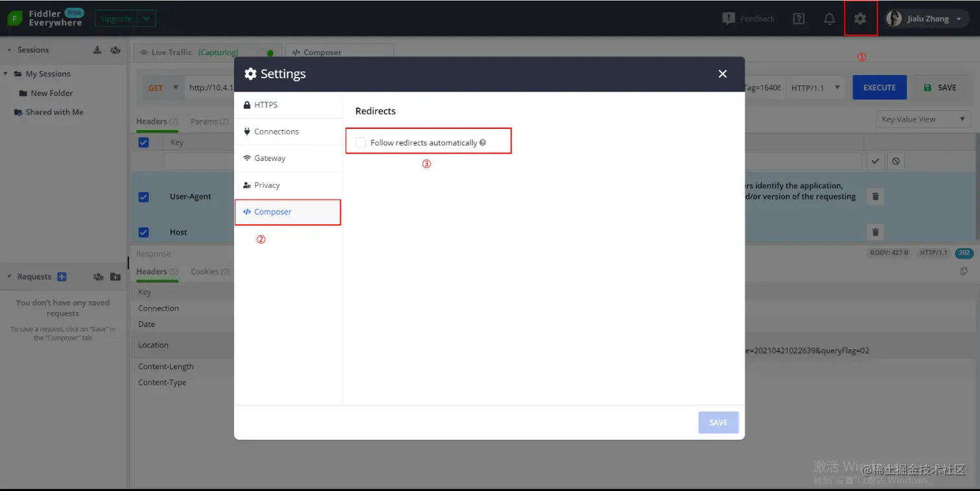Toggle the Live Traffic capturing switch
Viewport: 980px width, 491px height.
[265, 52]
